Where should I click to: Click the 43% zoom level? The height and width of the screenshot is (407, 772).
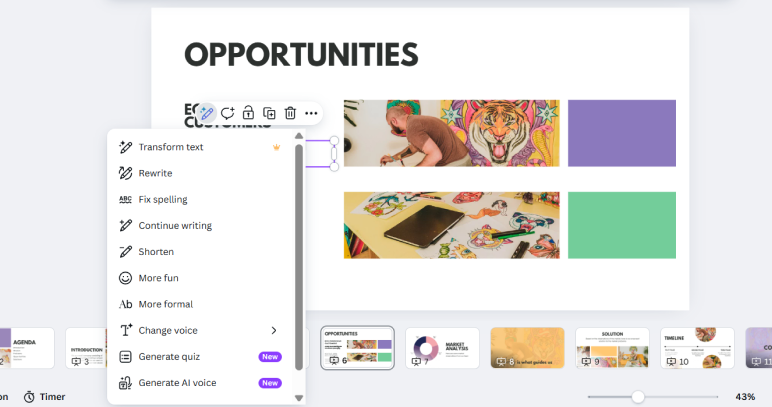(745, 397)
